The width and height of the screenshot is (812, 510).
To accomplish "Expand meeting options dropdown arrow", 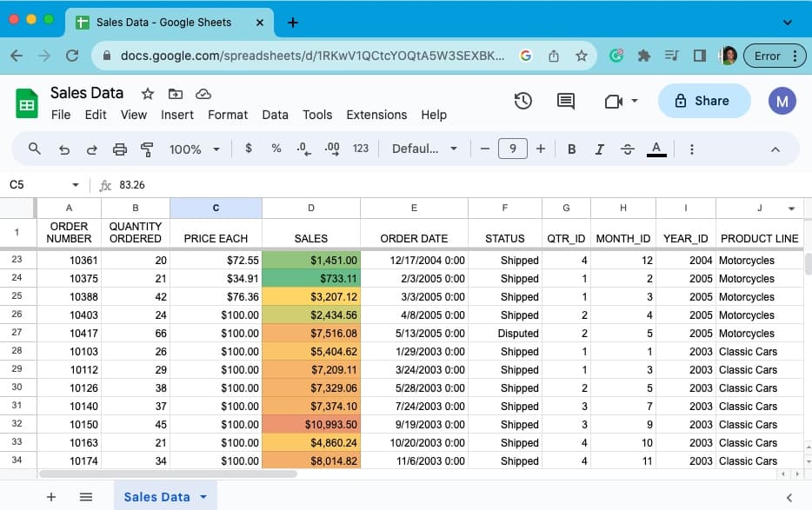I will (635, 101).
